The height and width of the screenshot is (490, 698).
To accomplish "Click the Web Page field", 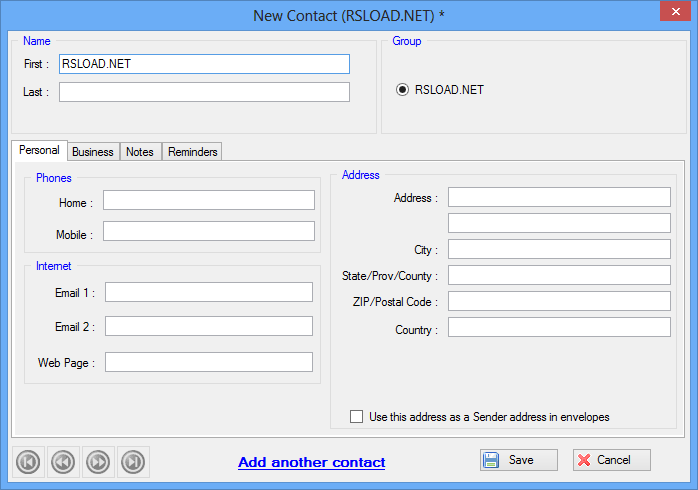I will [209, 362].
